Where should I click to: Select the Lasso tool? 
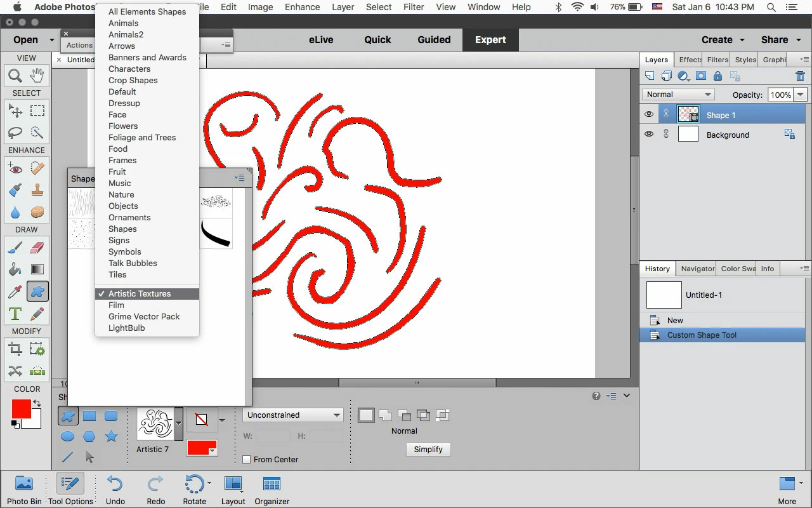click(x=15, y=133)
